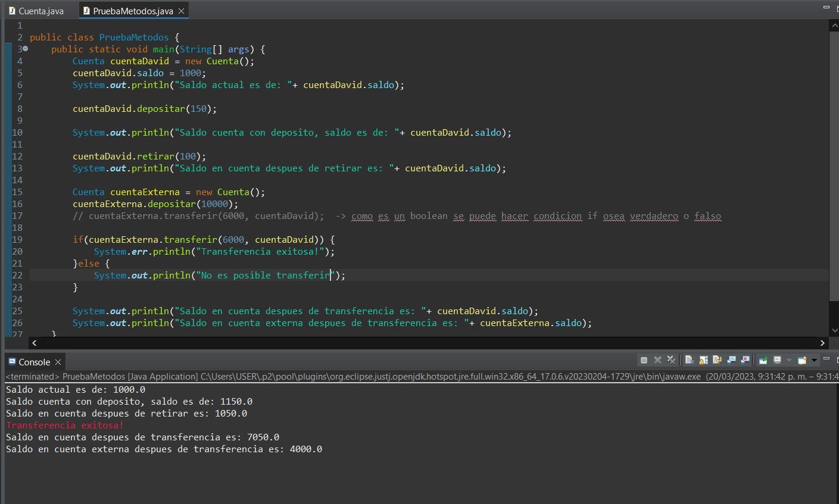Click console line 'despues de retirar es: 1050.0'
Image resolution: width=839 pixels, height=504 pixels.
pos(126,413)
